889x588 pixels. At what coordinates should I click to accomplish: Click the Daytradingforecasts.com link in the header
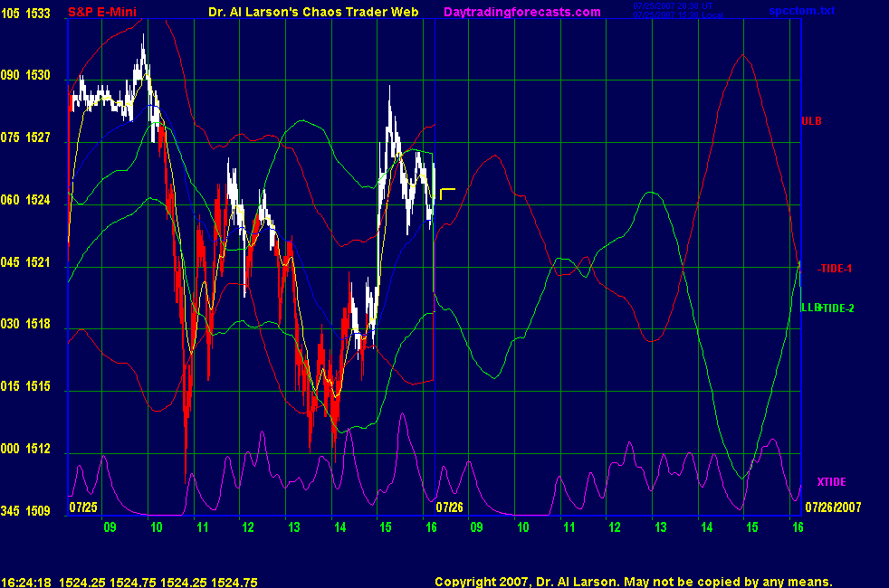[521, 12]
